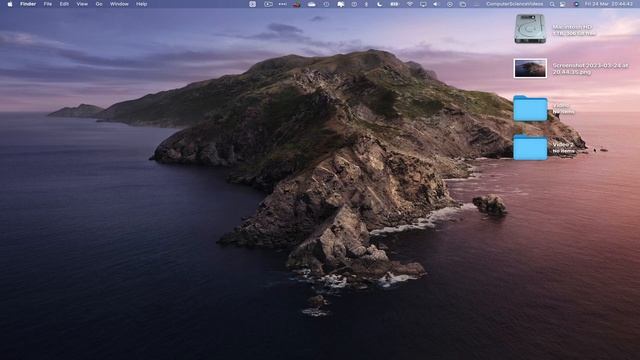
Task: Open the Go menu
Action: click(x=99, y=4)
